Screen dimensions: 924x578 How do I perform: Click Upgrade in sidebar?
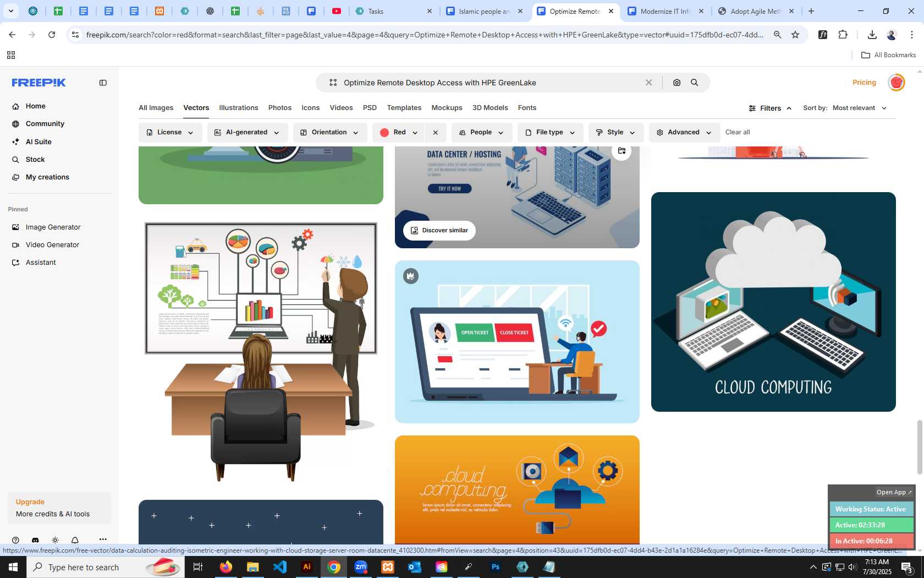pyautogui.click(x=30, y=502)
